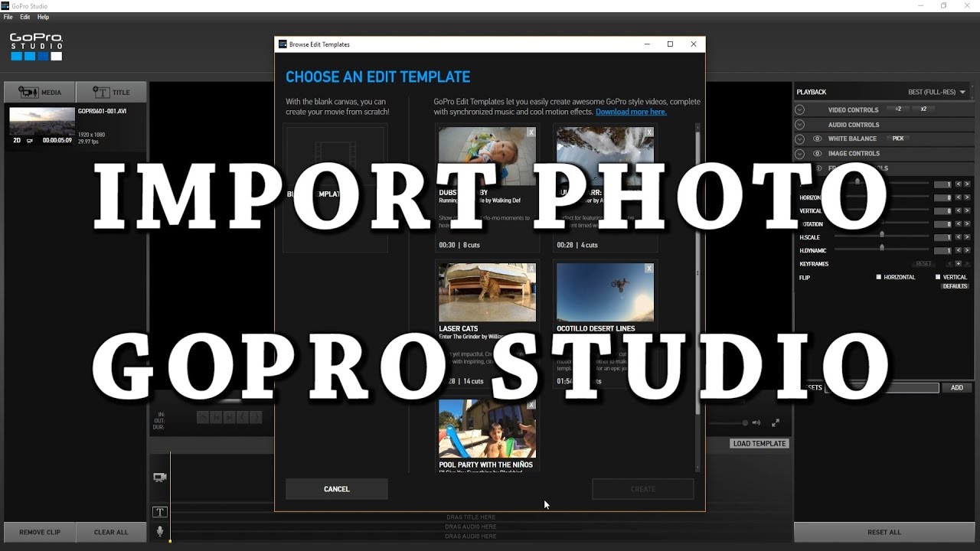The width and height of the screenshot is (980, 551).
Task: Open the Edit menu
Action: coord(25,17)
